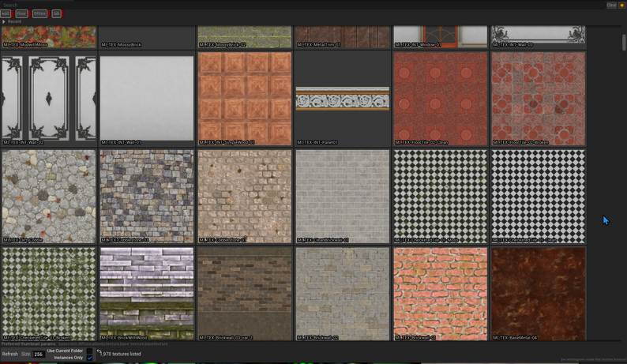Select the MI_TEX-CheckeredTile-01-Clean thumbnail

(x=539, y=197)
